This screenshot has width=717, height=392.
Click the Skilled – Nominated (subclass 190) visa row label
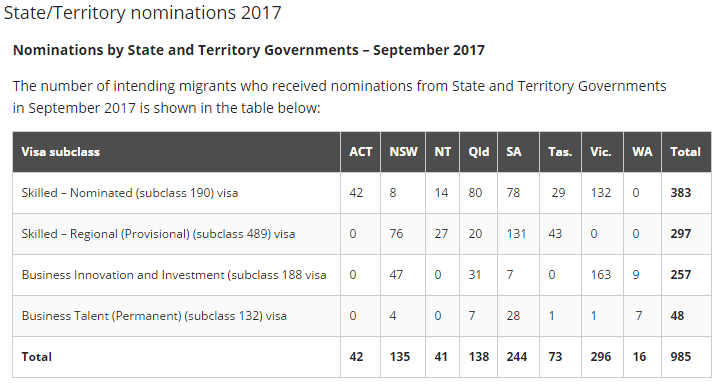click(130, 193)
